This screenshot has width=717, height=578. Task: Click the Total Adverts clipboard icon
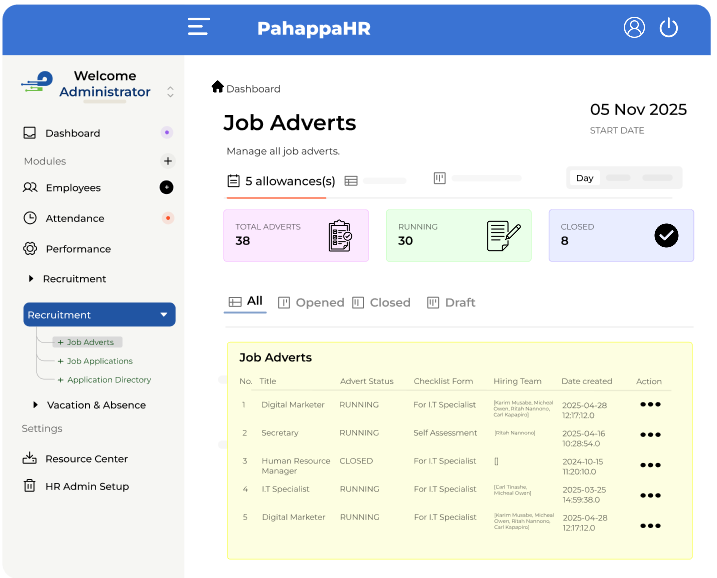[340, 236]
